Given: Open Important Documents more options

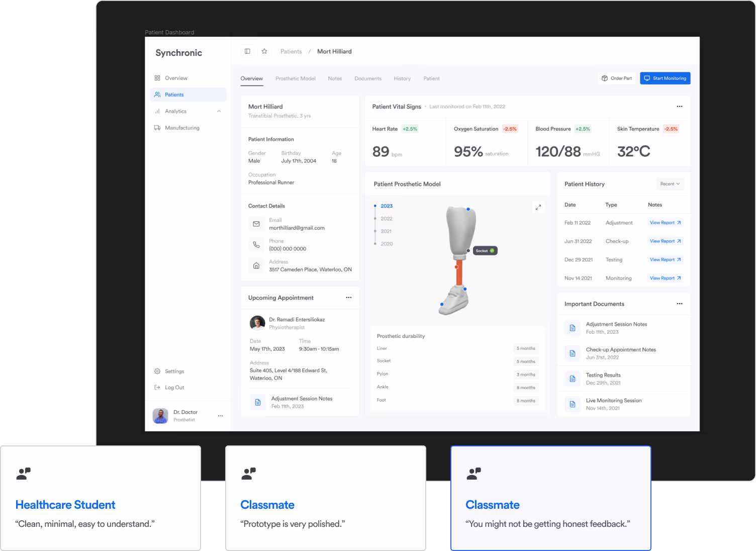Looking at the screenshot, I should (x=680, y=304).
